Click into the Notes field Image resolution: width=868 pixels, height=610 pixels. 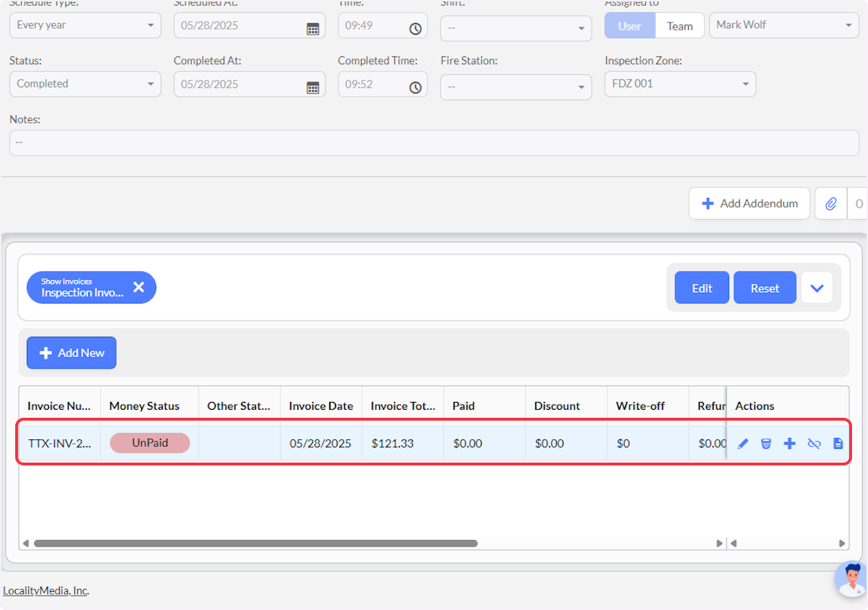(x=434, y=142)
